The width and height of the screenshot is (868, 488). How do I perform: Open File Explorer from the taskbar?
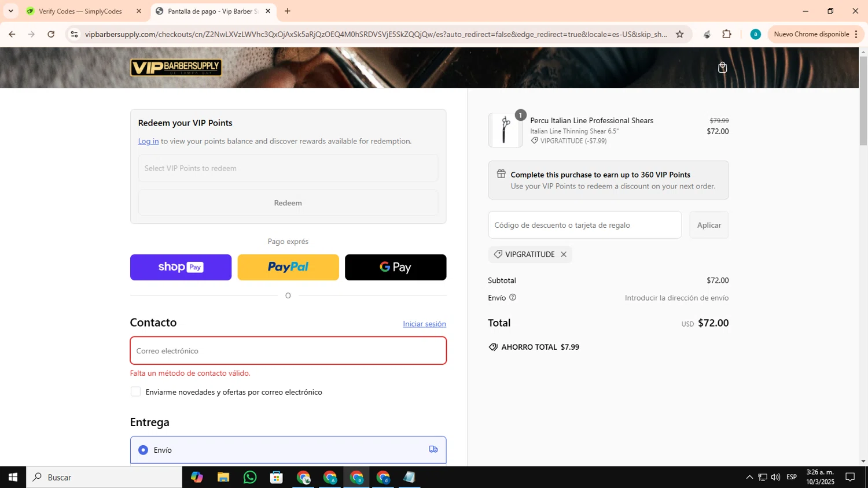(223, 477)
